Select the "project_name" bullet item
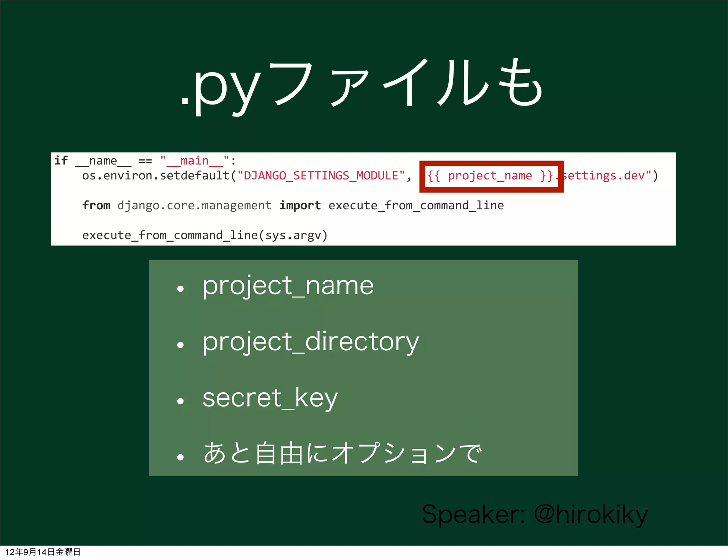728x560 pixels. coord(288,286)
